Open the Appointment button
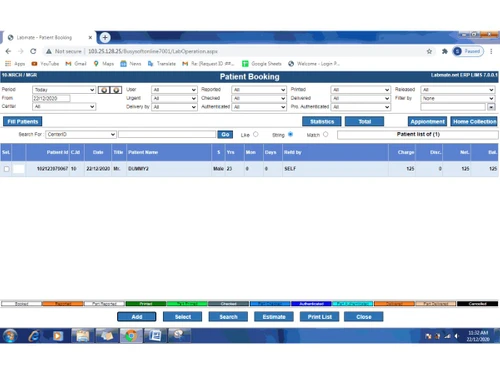The height and width of the screenshot is (375, 500). tap(427, 121)
